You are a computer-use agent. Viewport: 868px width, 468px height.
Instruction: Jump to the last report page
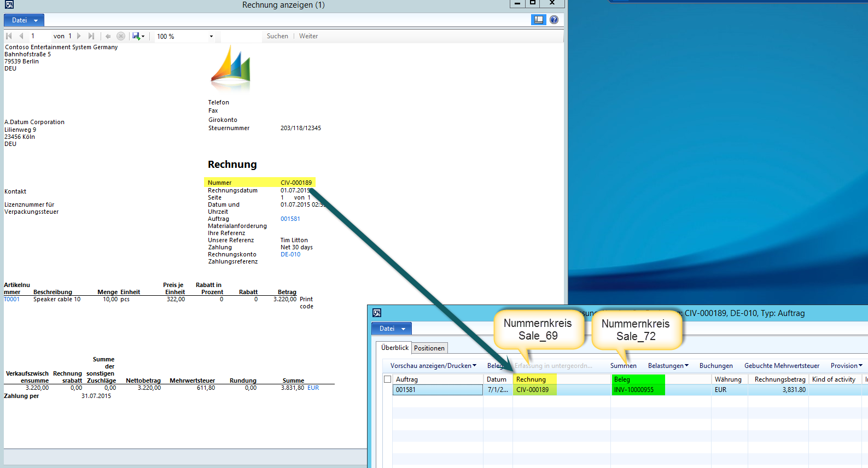[91, 36]
